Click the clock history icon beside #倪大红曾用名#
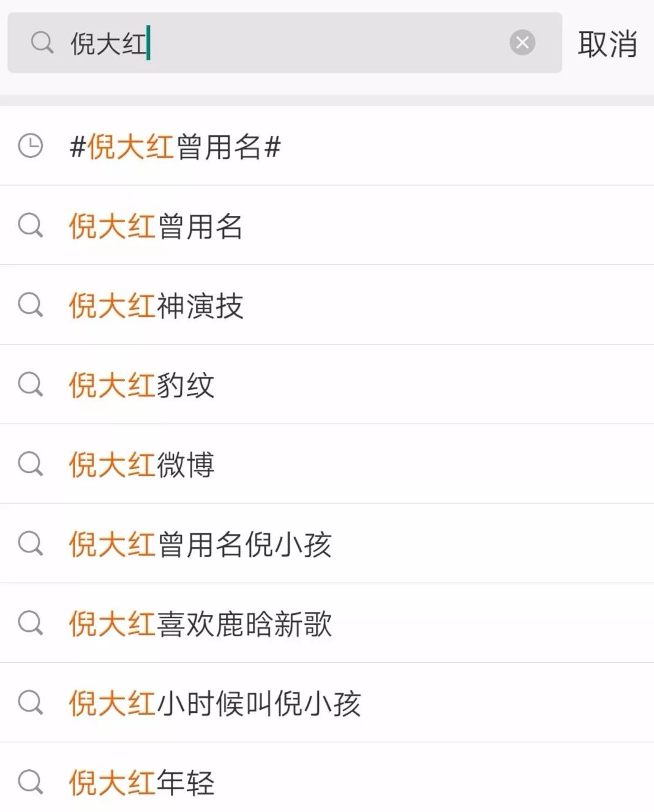The height and width of the screenshot is (812, 654). tap(31, 146)
